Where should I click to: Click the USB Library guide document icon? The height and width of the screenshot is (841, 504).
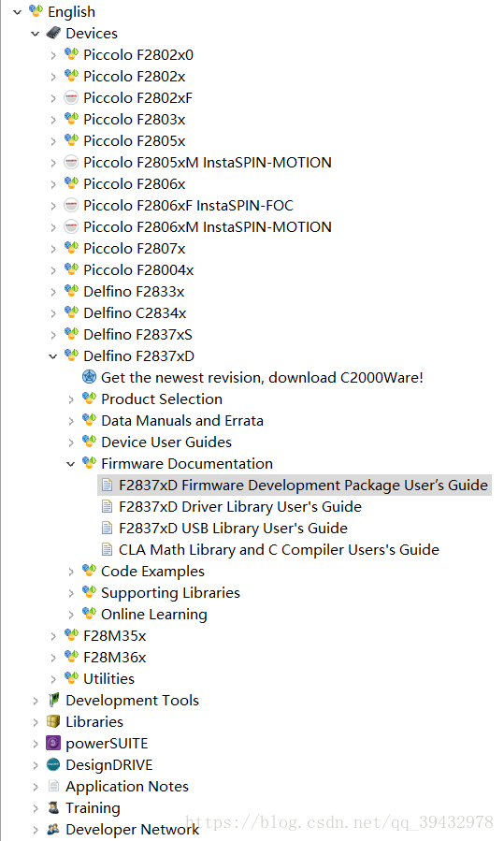[x=108, y=529]
